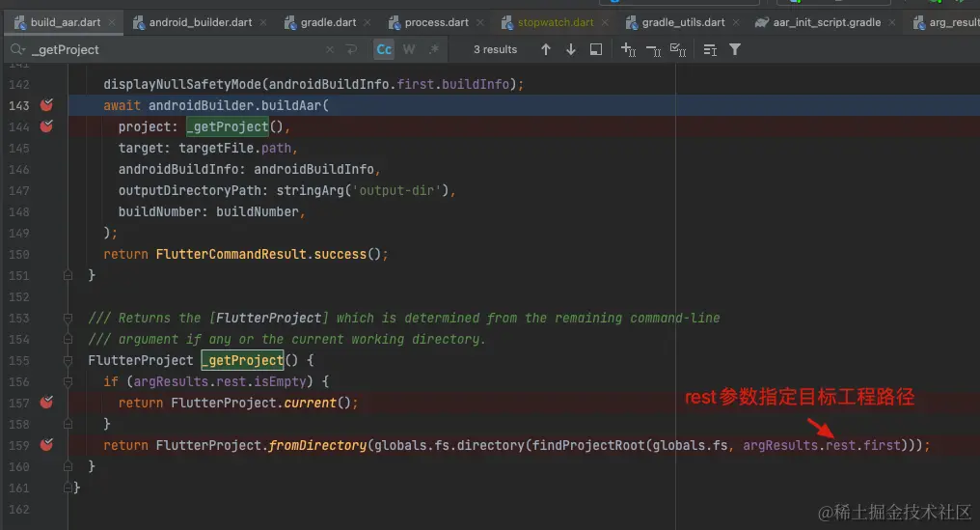Click the lines-with-cursor icon before filter
Image resolution: width=980 pixels, height=530 pixels.
click(710, 49)
